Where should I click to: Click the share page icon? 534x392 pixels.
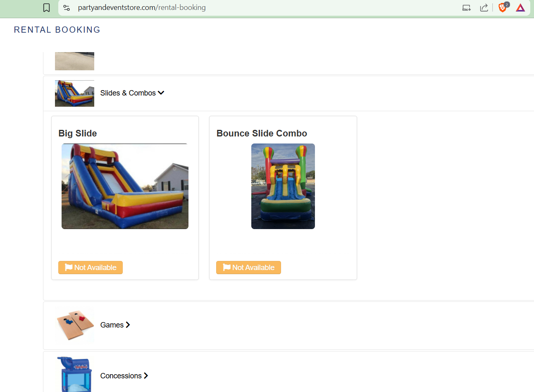pos(484,7)
